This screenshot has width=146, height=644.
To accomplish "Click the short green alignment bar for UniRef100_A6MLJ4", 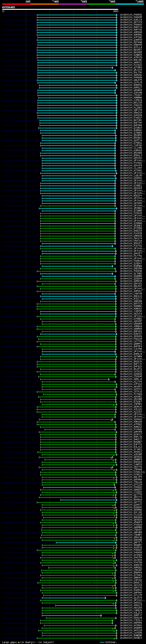I will click(x=75, y=379).
